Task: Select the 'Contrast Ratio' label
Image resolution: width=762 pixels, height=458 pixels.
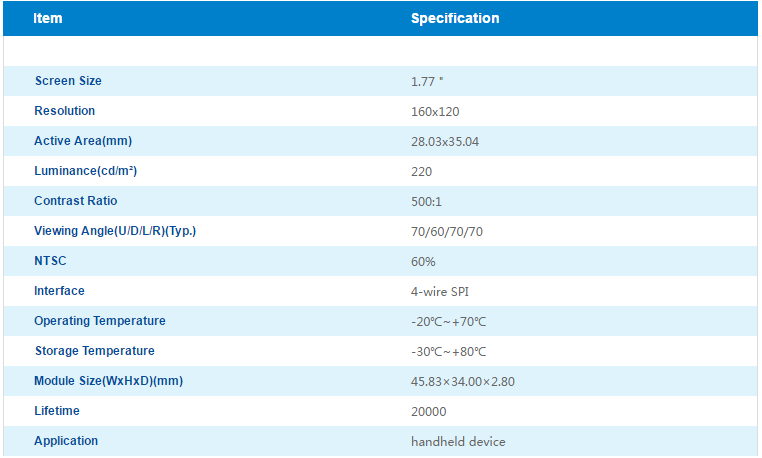Action: 76,201
